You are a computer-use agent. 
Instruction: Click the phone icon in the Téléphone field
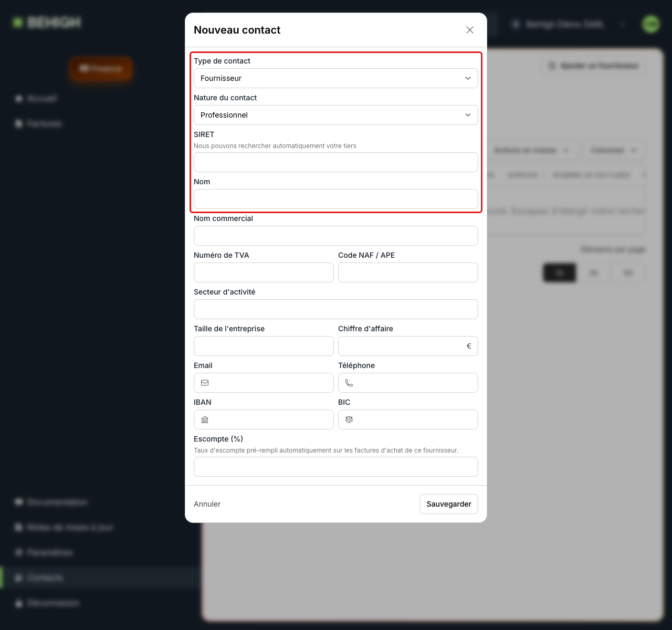coord(349,383)
